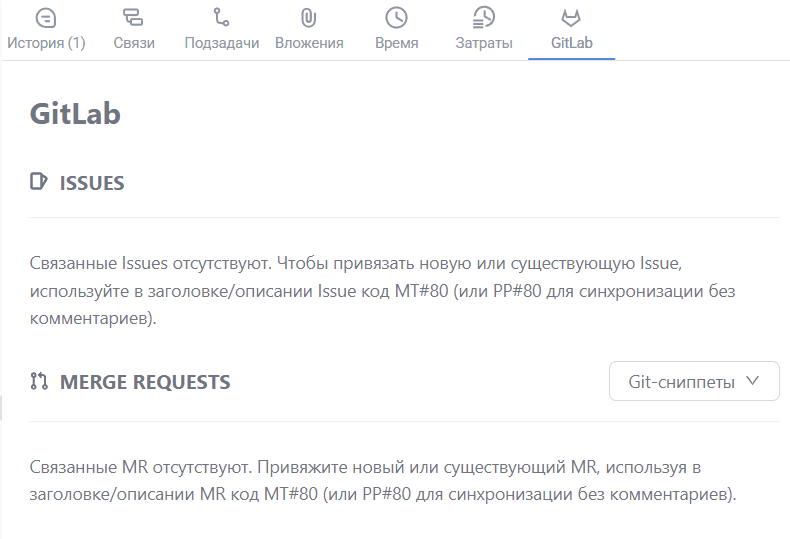Click the GitLab fox logo icon
Screen dimensions: 790x539
(571, 18)
